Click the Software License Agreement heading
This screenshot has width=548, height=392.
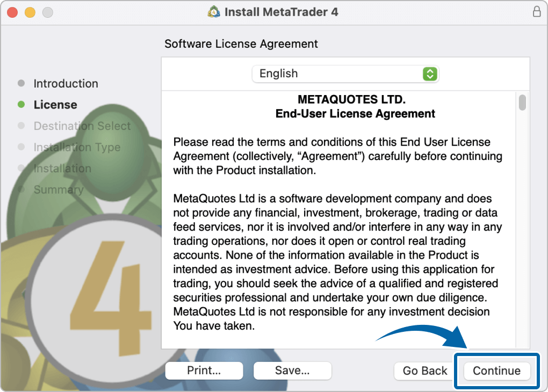point(241,44)
